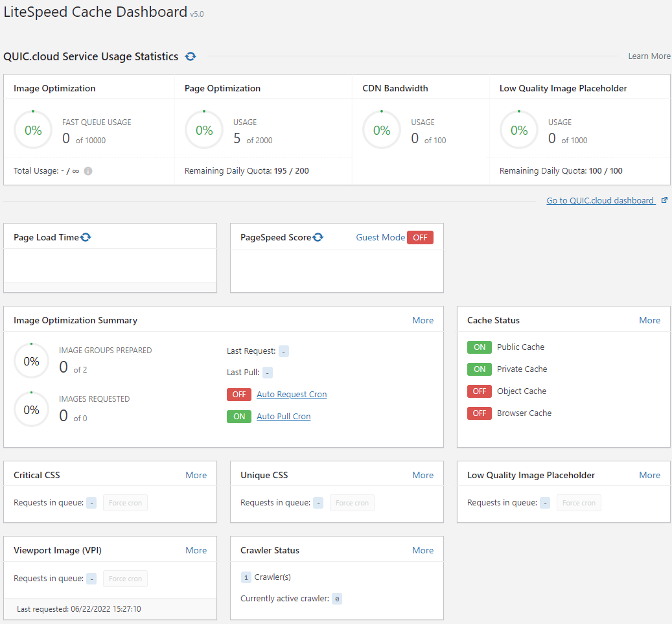Open More for Low Quality Image Placeholder
The image size is (672, 624).
(649, 475)
